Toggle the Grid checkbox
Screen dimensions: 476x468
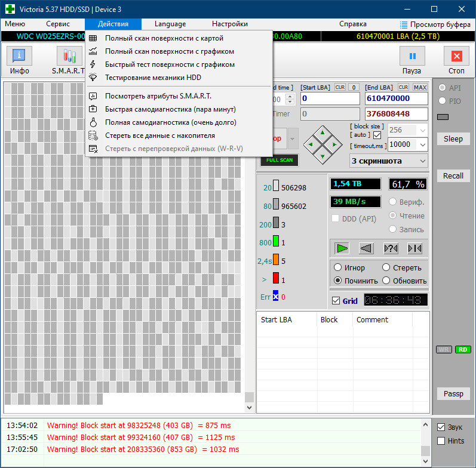click(336, 301)
